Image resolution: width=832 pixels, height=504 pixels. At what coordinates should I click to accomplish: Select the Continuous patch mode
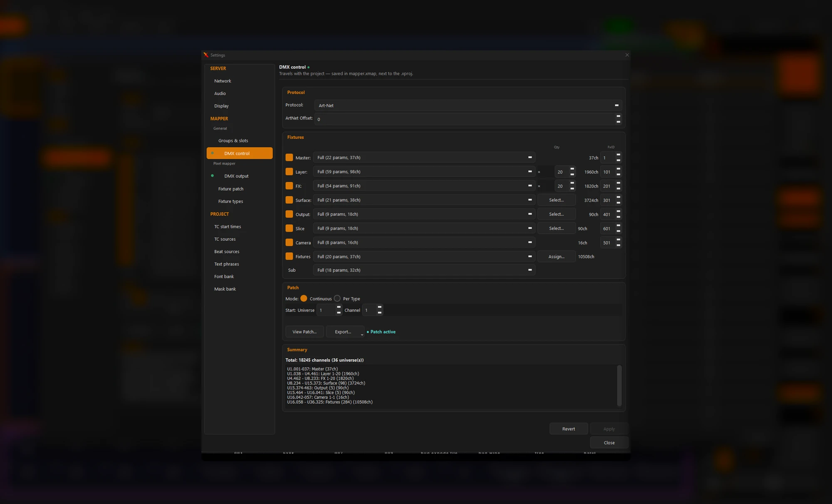click(x=304, y=299)
